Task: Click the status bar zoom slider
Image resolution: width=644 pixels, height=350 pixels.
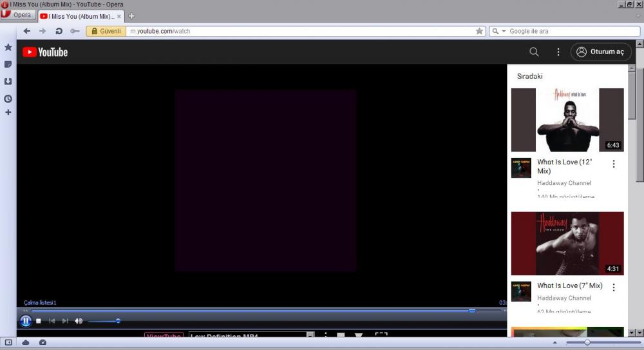Action: click(x=603, y=342)
